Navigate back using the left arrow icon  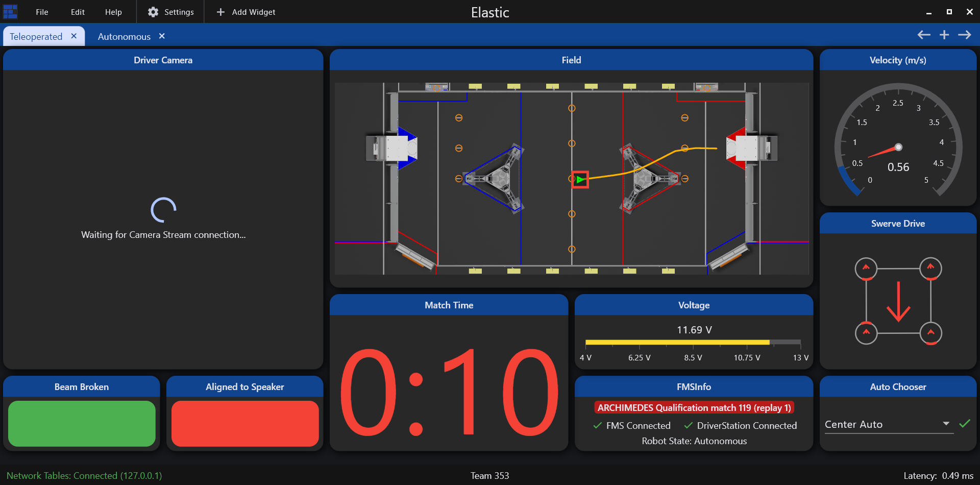tap(923, 35)
